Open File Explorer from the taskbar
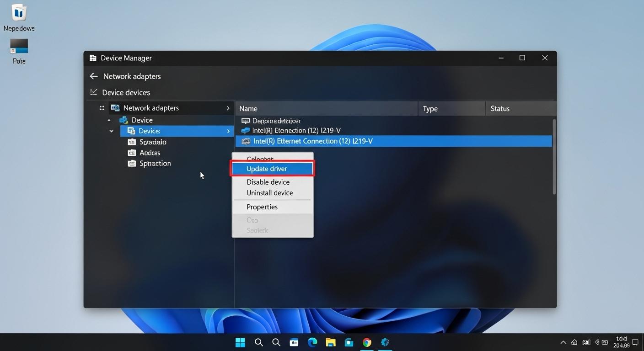The width and height of the screenshot is (644, 351). click(330, 342)
